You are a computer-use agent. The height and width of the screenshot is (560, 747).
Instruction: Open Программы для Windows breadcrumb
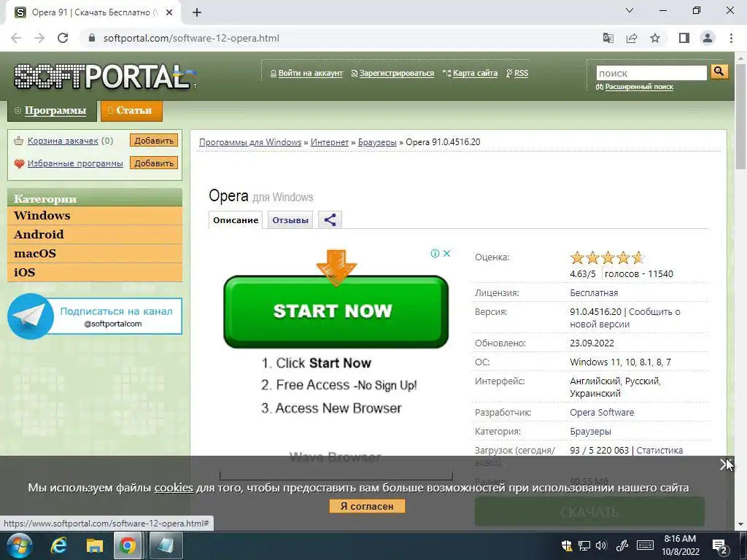[250, 142]
